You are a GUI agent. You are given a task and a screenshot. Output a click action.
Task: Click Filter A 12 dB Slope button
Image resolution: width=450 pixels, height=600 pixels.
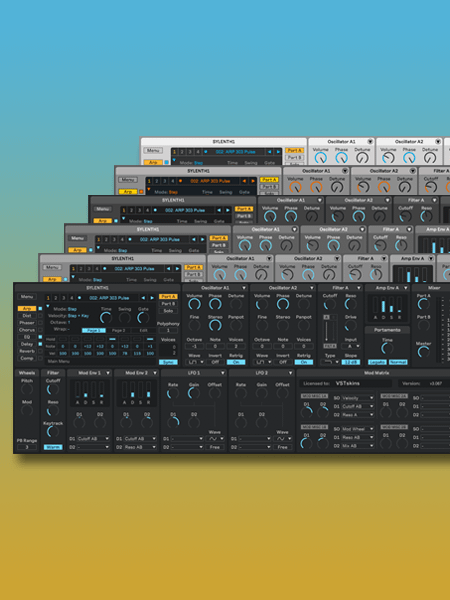tap(351, 362)
